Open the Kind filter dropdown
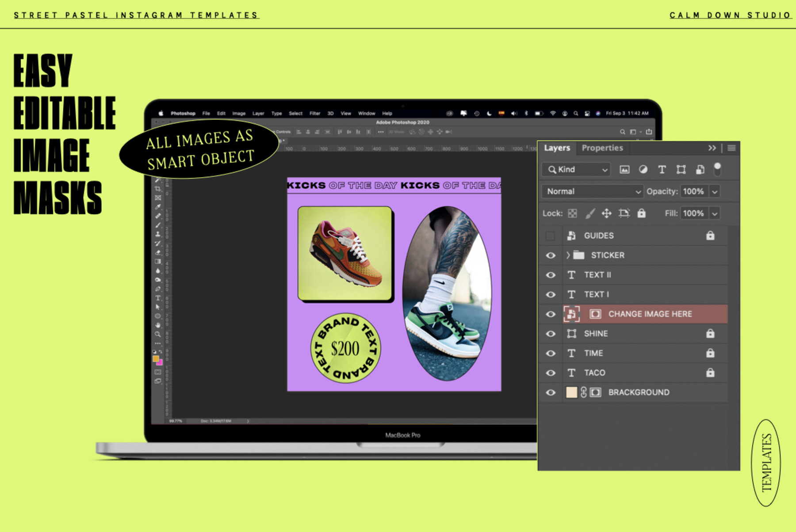The image size is (796, 532). pos(576,170)
